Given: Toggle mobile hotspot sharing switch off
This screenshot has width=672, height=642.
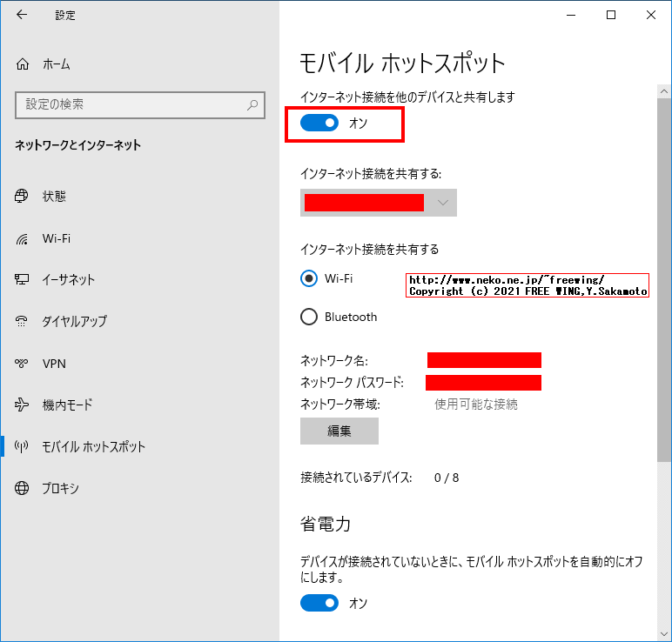Looking at the screenshot, I should (319, 124).
